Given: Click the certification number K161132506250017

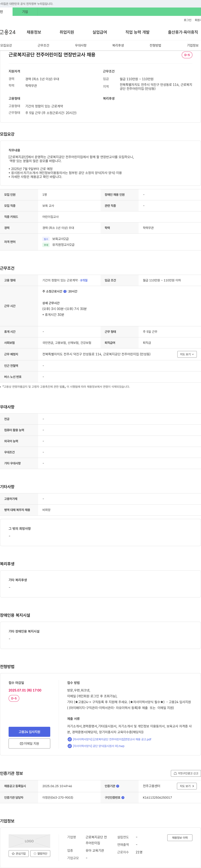Looking at the screenshot, I should coord(157,797).
